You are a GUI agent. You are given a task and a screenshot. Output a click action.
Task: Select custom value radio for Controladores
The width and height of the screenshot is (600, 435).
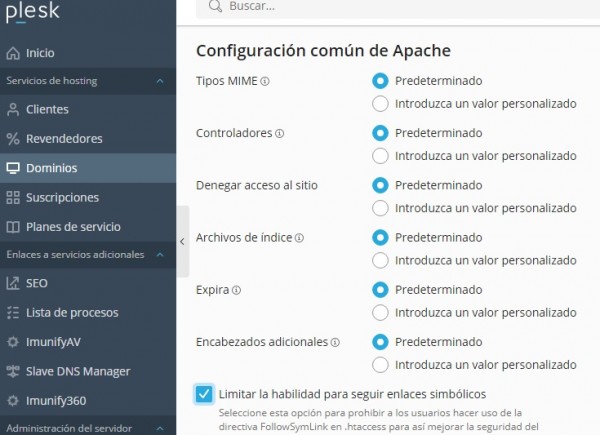click(380, 156)
